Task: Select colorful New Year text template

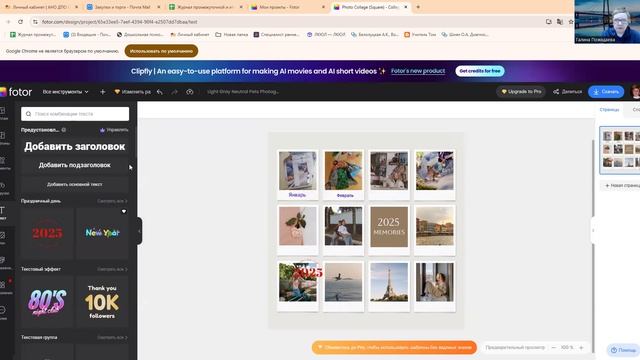Action: [102, 233]
